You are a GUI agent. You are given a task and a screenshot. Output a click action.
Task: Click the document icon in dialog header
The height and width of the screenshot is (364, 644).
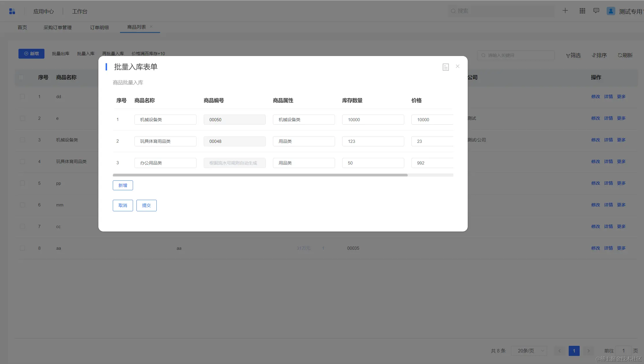445,67
